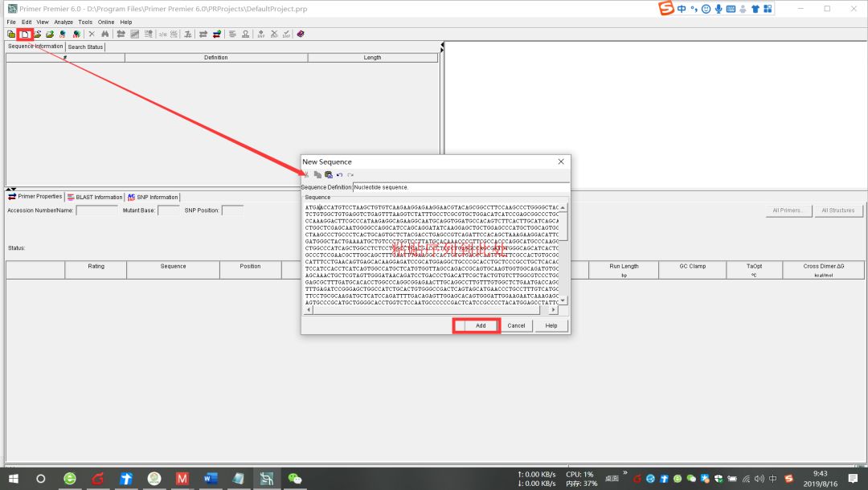Select the SNP Information tab

coord(153,197)
